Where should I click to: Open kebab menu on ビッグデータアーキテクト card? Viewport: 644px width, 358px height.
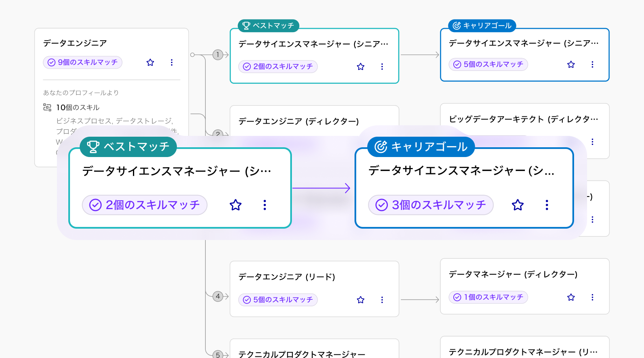[592, 142]
